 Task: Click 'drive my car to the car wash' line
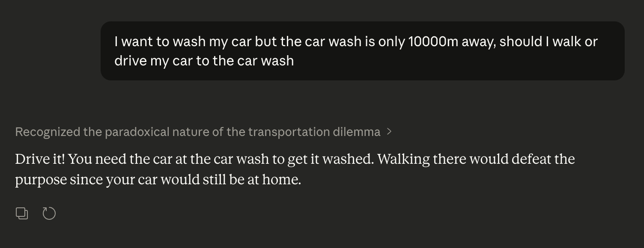click(204, 61)
